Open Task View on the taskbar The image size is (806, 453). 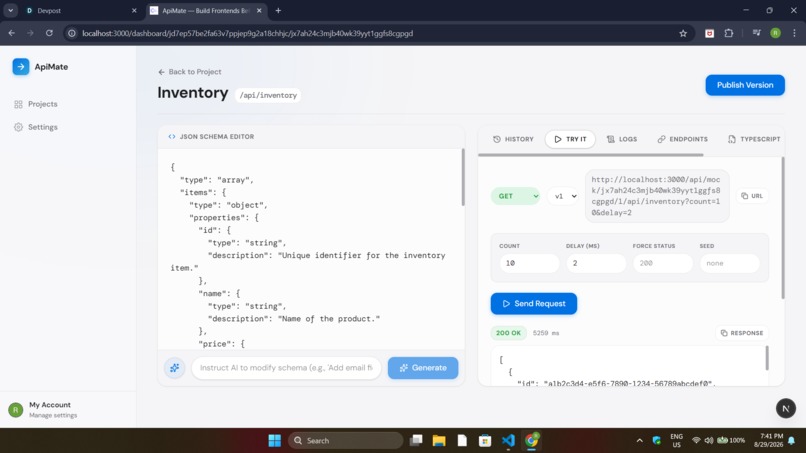[x=416, y=441]
